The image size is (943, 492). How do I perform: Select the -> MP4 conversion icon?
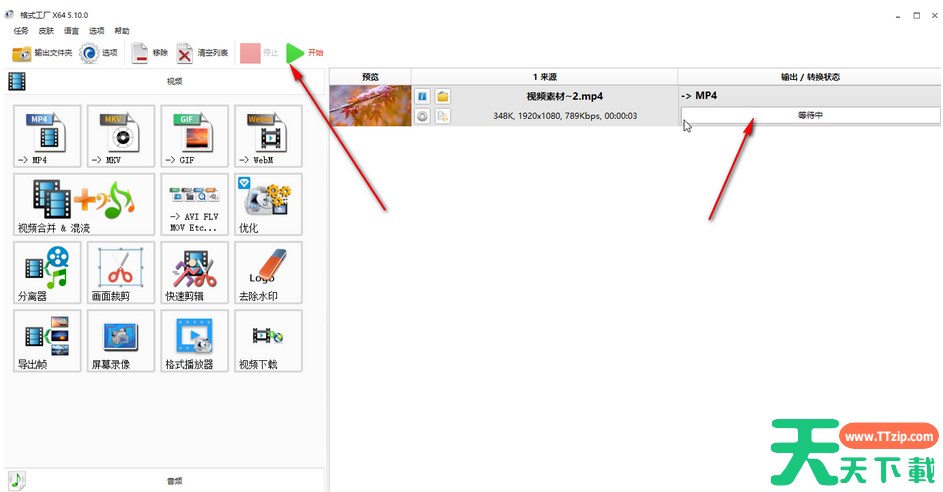(x=47, y=136)
